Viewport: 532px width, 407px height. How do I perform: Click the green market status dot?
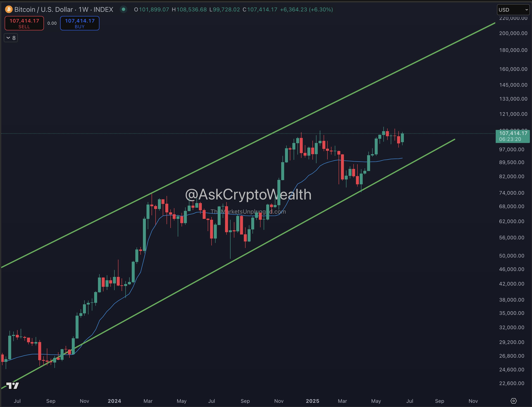(123, 9)
